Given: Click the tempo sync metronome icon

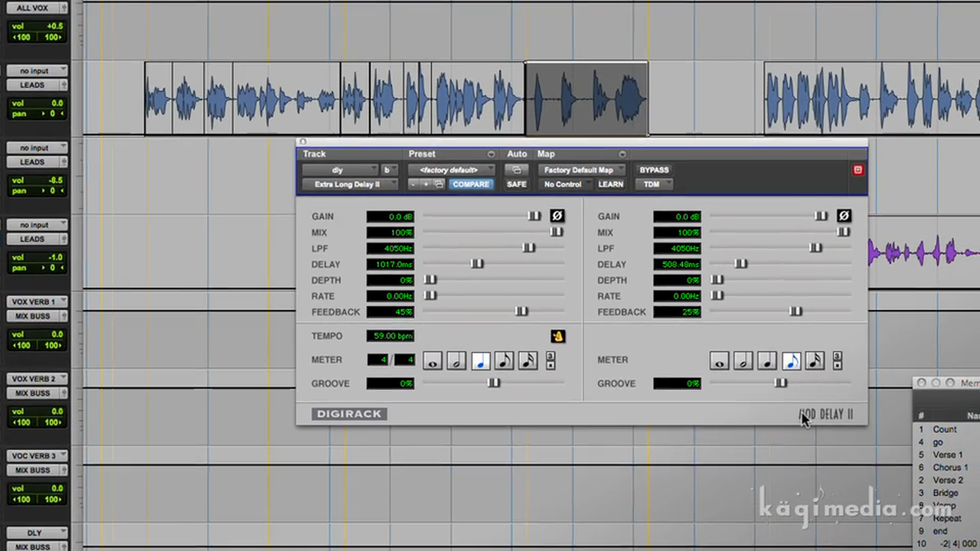Looking at the screenshot, I should tap(557, 336).
